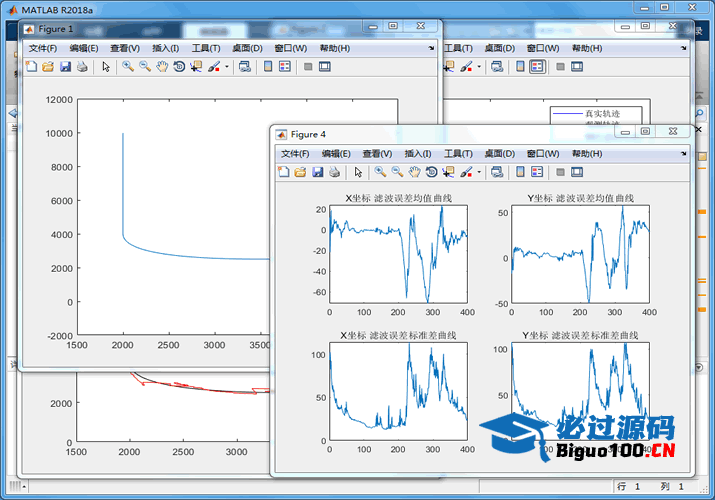The image size is (715, 500).
Task: Toggle Data Cursor tool in Figure 4 toolbar
Action: 448,172
